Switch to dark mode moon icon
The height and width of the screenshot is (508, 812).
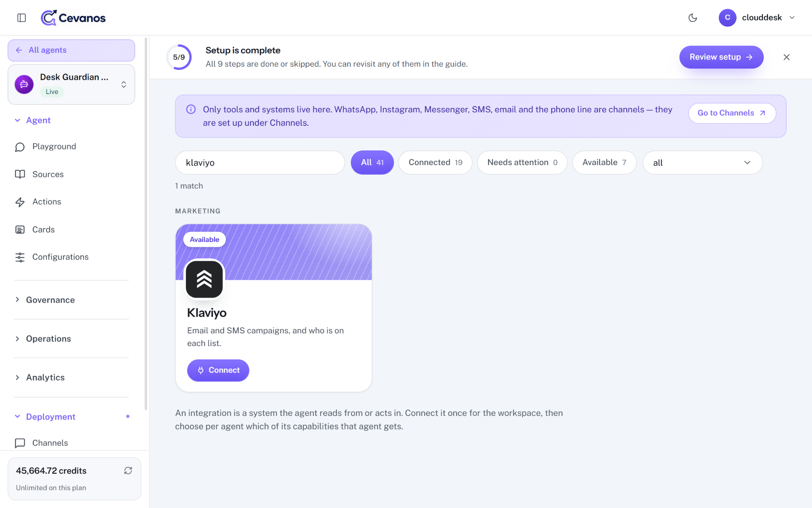click(x=693, y=17)
